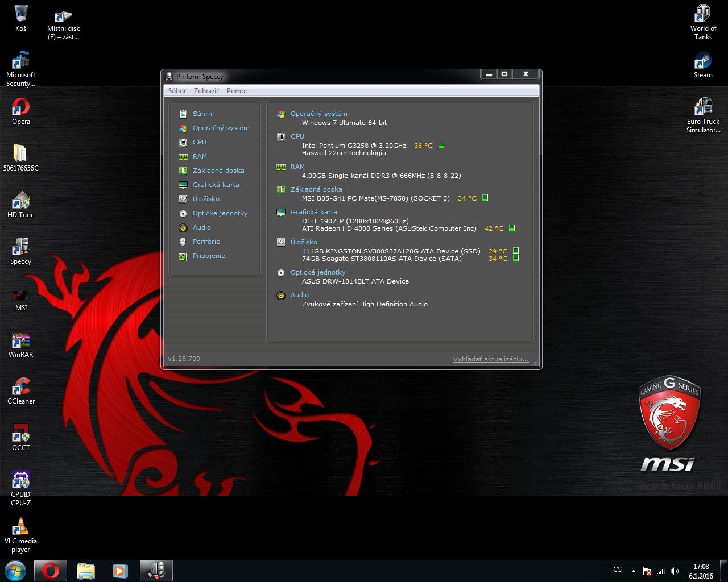Click the network signal tray icon
Image resolution: width=728 pixels, height=582 pixels.
point(661,571)
